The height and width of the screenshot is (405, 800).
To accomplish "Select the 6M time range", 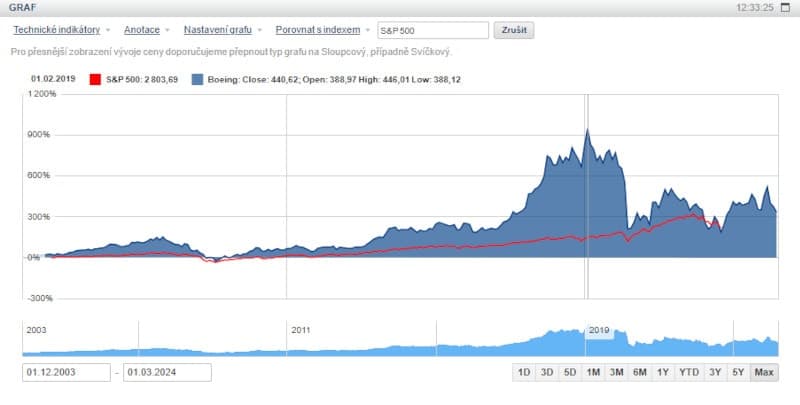I will 640,372.
